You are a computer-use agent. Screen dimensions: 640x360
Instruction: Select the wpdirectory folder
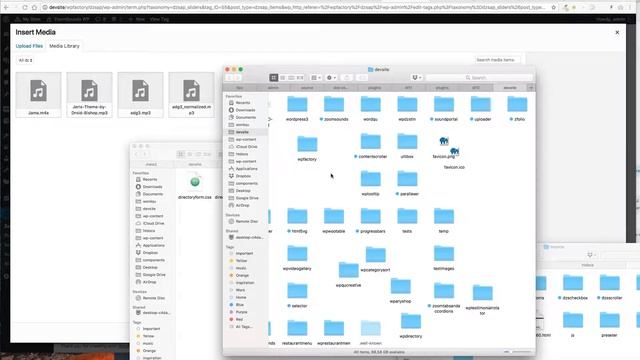click(411, 326)
